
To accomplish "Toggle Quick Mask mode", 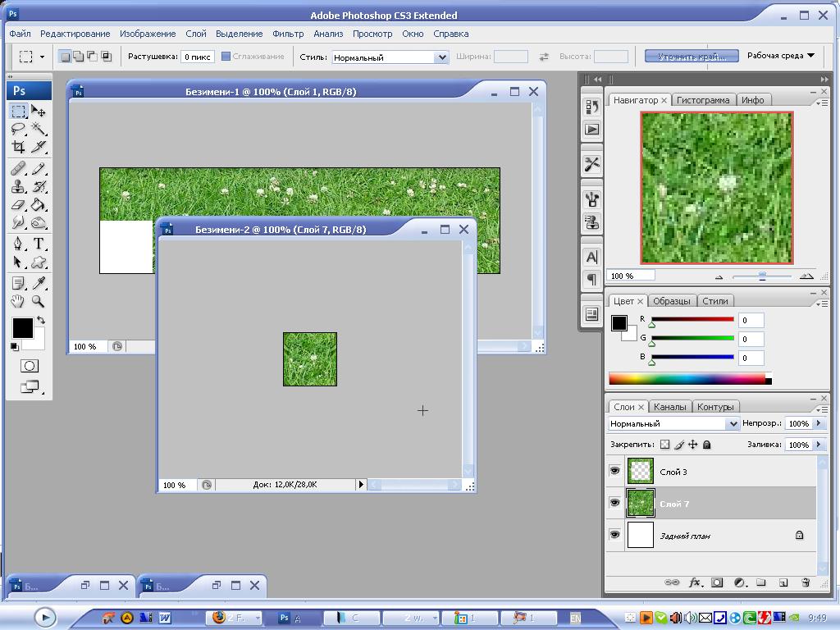I will [30, 366].
